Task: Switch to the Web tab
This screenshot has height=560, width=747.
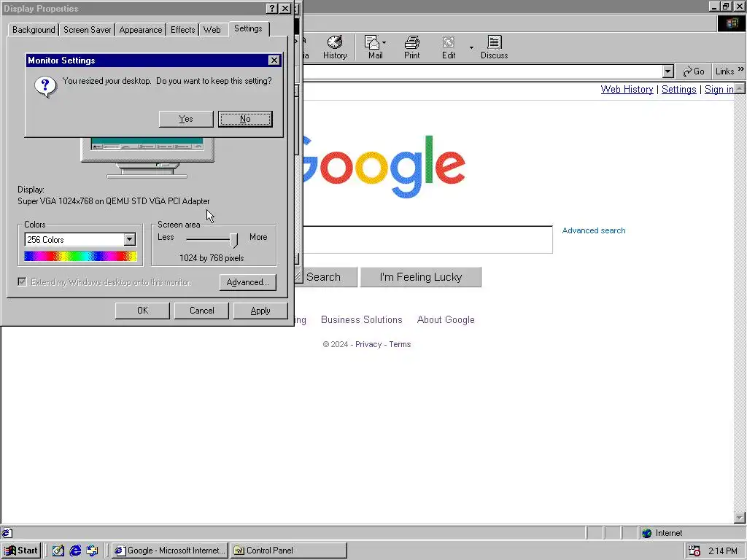Action: tap(212, 29)
